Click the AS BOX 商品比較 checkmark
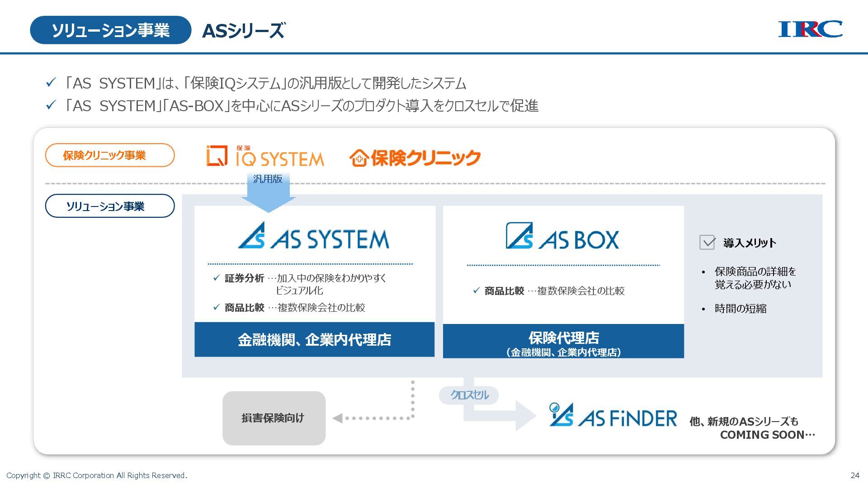The image size is (868, 488). (x=476, y=291)
